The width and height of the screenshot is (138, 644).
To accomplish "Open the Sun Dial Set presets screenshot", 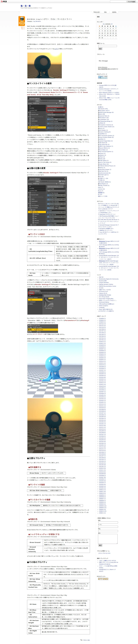I will [47, 301].
